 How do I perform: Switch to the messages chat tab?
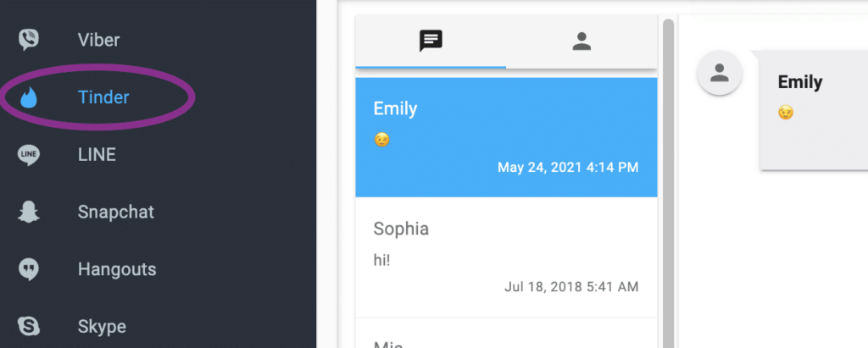pos(431,41)
